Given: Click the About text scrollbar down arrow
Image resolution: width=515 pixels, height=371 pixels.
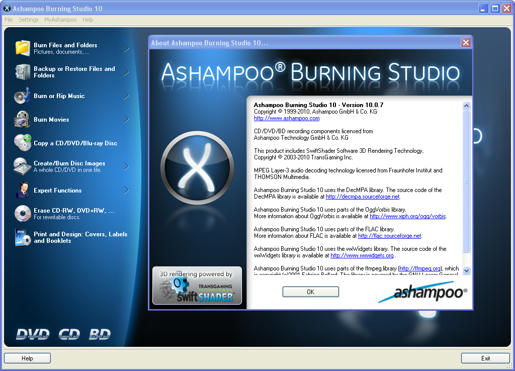Looking at the screenshot, I should coord(466,270).
